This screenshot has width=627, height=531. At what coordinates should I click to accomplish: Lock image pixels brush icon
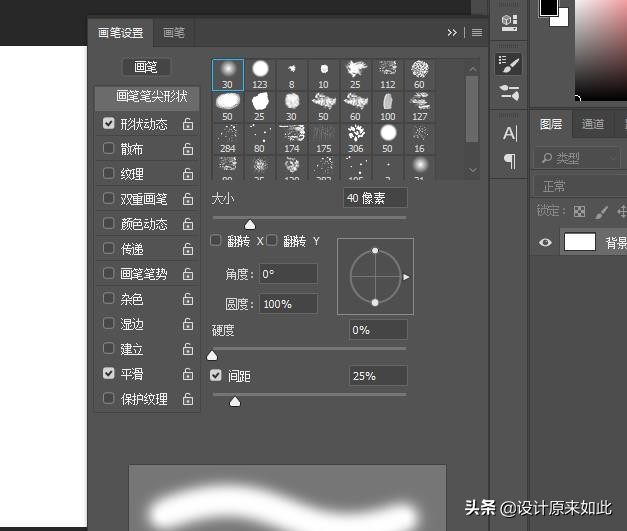(x=601, y=211)
